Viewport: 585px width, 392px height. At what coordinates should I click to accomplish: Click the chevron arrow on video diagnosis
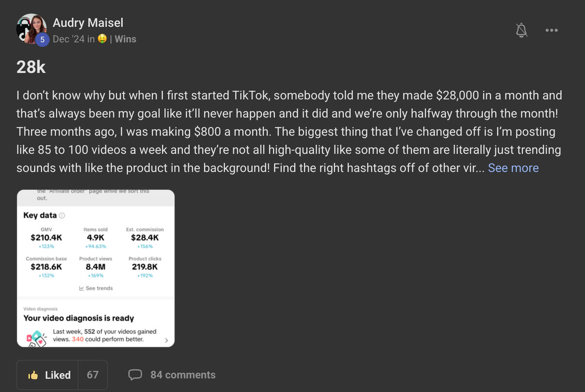(166, 340)
